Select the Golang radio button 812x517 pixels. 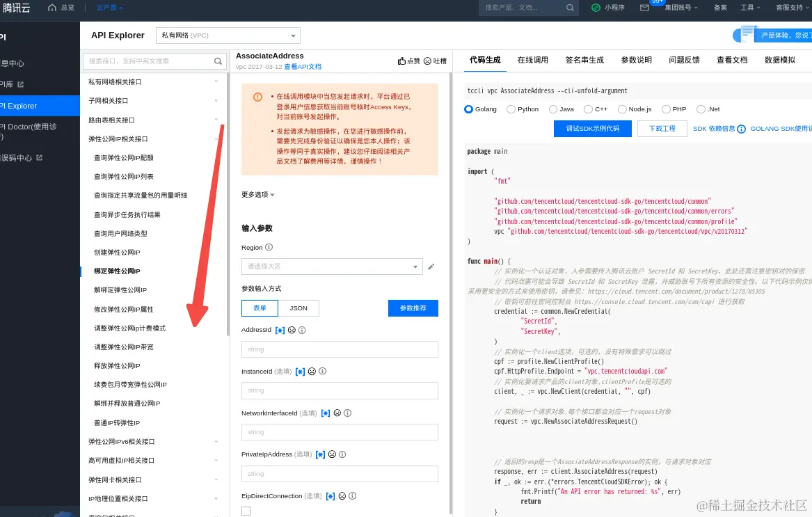[469, 109]
